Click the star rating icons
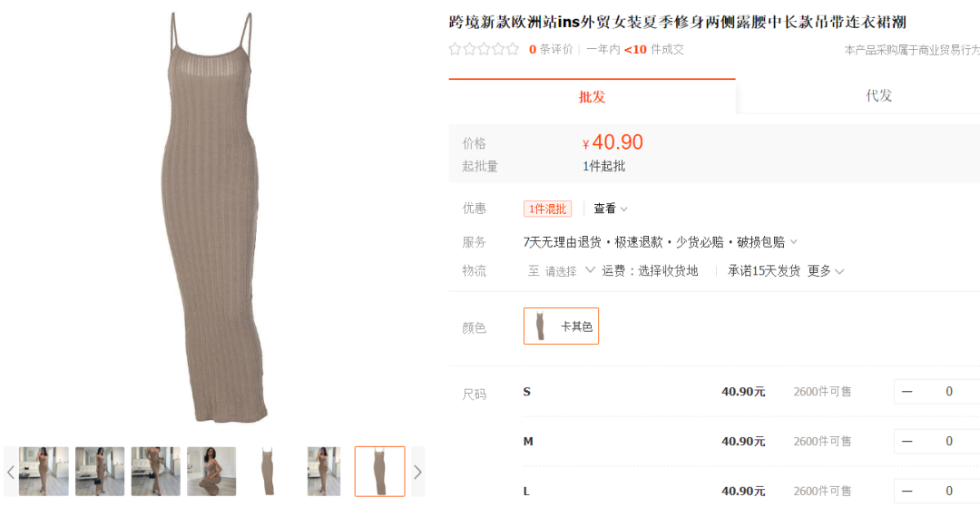Viewport: 980px width, 517px height. tap(484, 49)
